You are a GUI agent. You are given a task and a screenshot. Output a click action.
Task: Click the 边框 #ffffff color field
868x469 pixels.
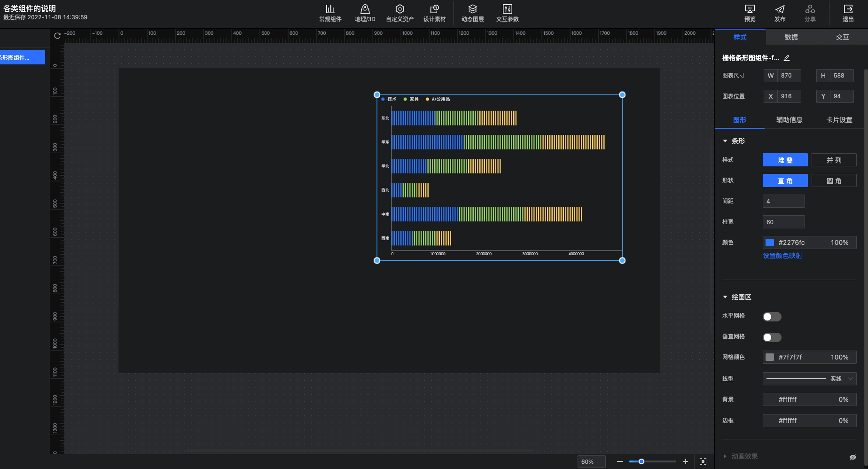click(809, 421)
